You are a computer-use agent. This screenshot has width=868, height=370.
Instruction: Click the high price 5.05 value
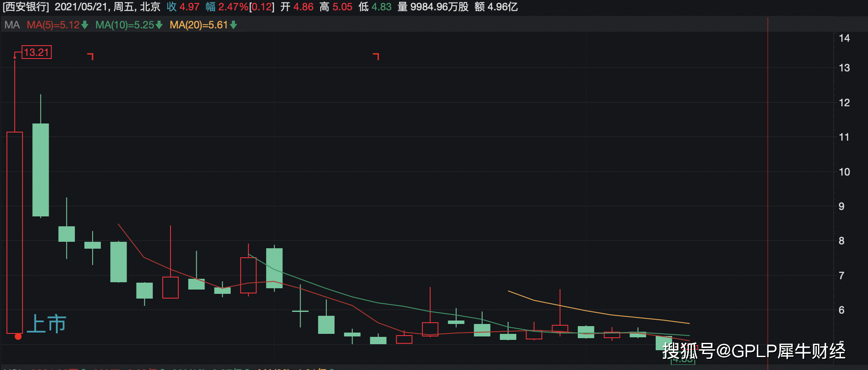(x=343, y=7)
